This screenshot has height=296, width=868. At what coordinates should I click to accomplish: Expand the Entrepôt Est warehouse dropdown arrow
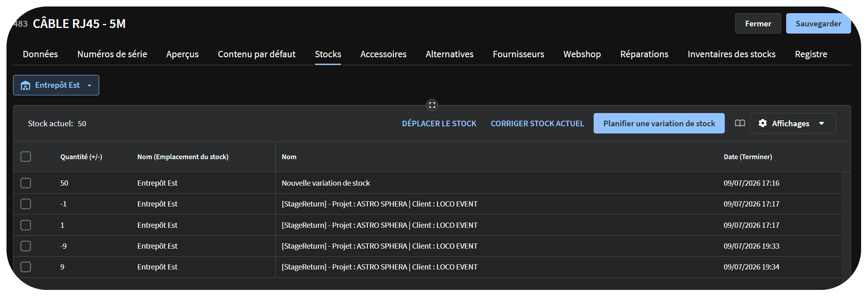(x=89, y=86)
